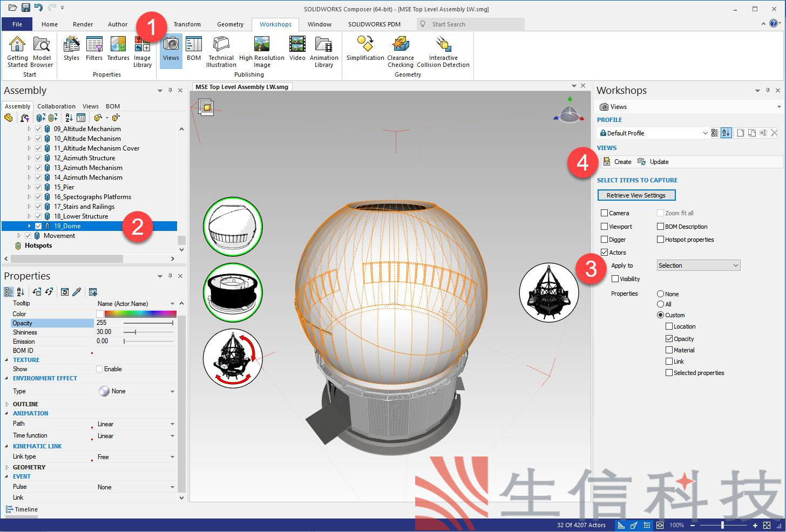Expand the Movement tree node

(19, 236)
